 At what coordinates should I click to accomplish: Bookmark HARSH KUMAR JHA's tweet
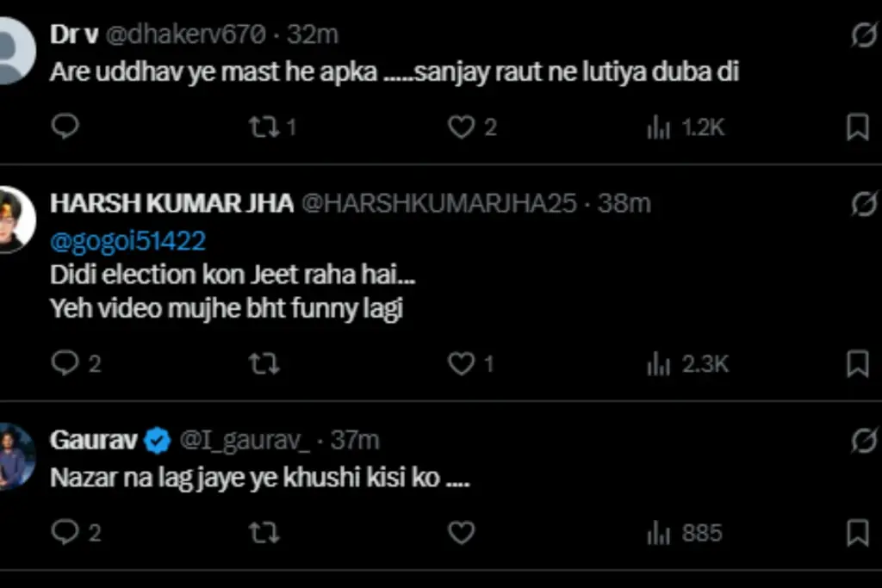tap(857, 363)
